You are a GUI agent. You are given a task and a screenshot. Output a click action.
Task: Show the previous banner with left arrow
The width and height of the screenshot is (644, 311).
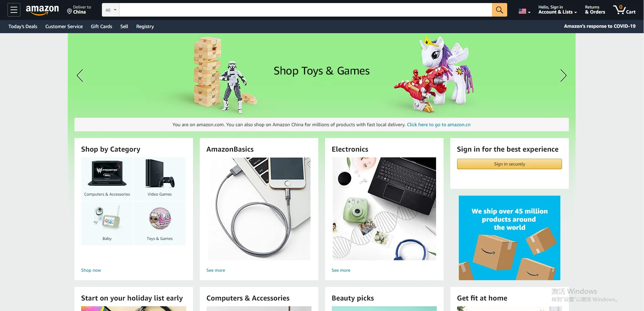point(80,75)
